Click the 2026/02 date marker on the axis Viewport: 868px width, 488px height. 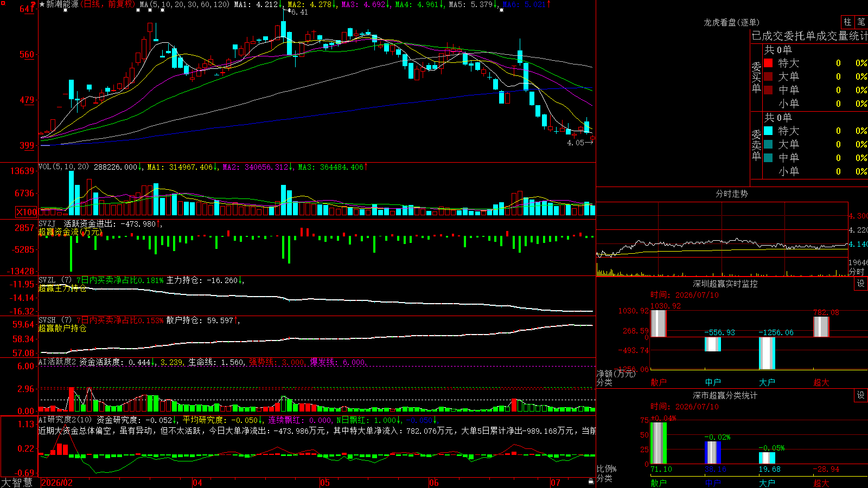[x=57, y=483]
